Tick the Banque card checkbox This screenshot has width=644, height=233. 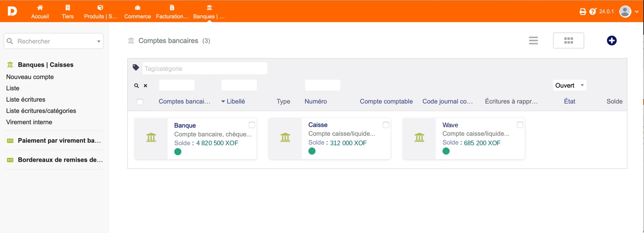click(x=252, y=125)
